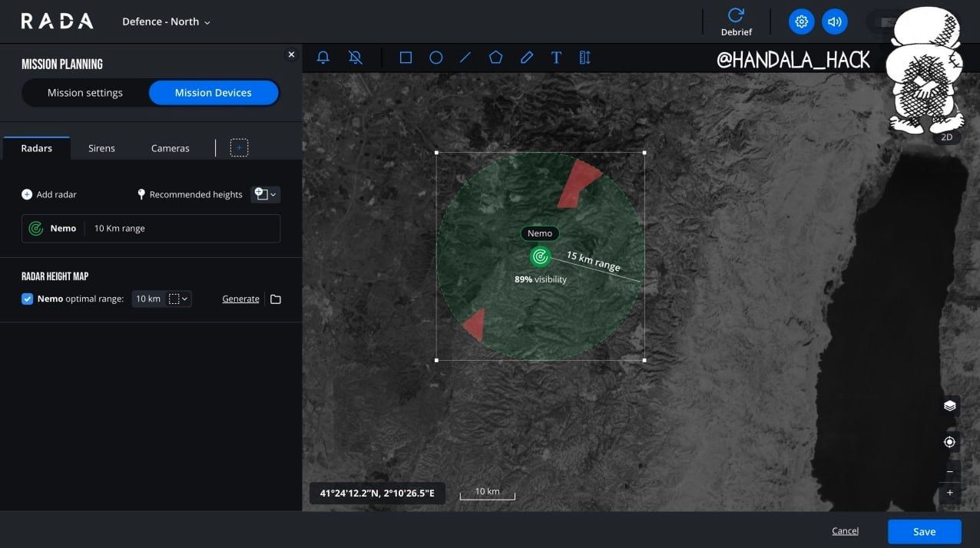
Task: Click the Generate link
Action: (x=240, y=299)
